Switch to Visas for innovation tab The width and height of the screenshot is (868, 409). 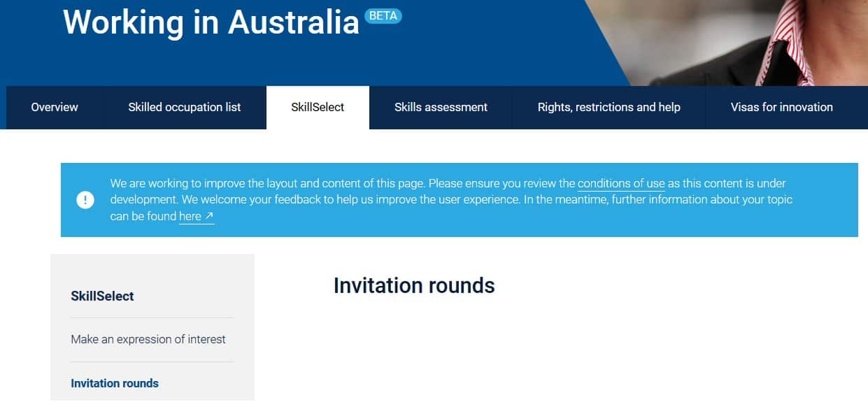tap(781, 107)
